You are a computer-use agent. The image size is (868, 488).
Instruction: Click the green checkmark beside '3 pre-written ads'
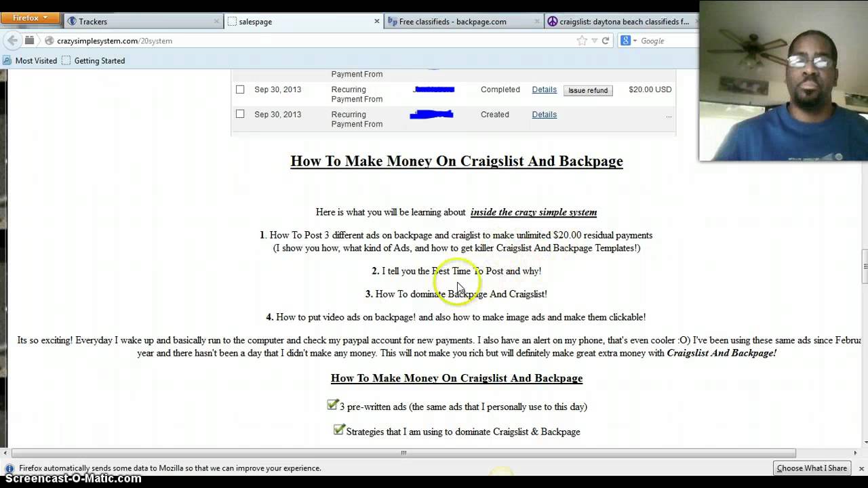point(332,405)
